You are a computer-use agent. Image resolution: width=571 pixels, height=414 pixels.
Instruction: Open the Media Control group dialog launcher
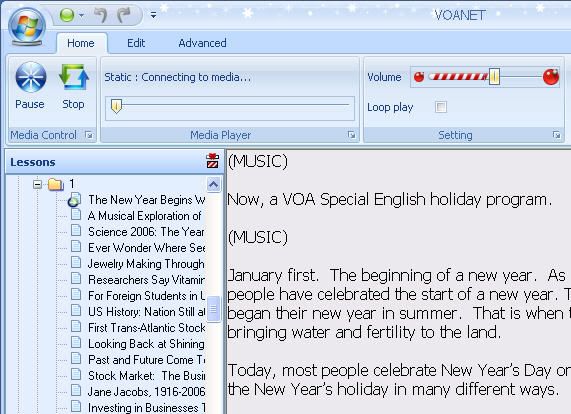[x=88, y=135]
